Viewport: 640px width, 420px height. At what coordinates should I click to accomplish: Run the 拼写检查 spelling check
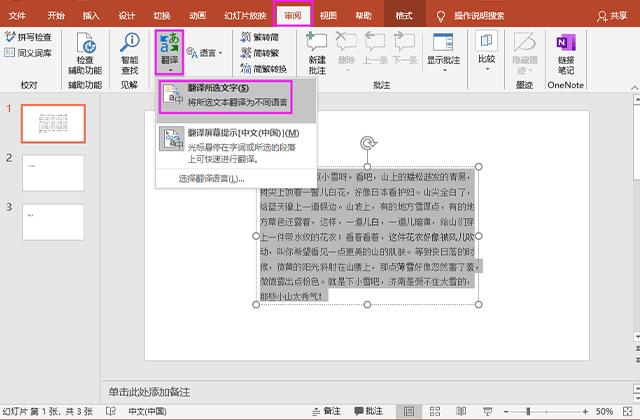click(x=28, y=37)
